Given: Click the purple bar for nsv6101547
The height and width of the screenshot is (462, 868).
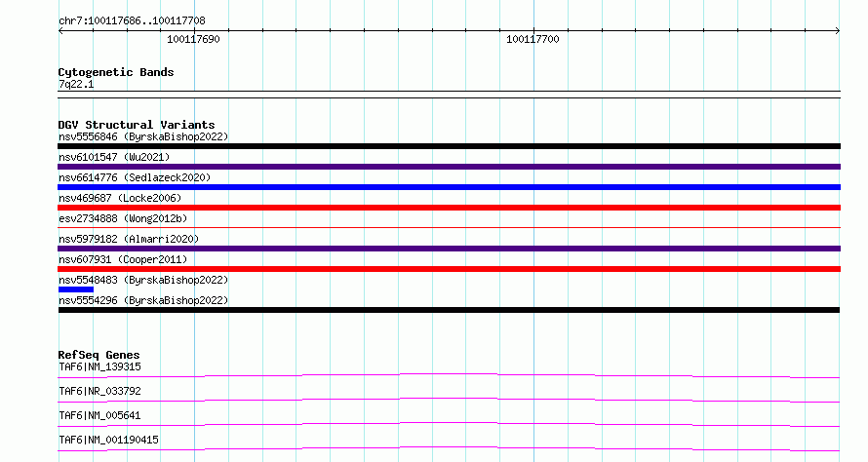Looking at the screenshot, I should (449, 167).
